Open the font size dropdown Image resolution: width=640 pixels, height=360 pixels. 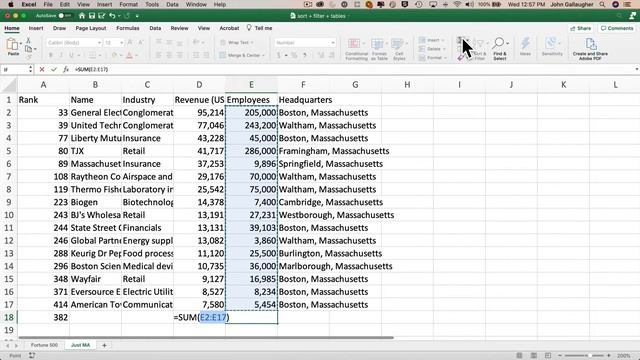[x=121, y=42]
